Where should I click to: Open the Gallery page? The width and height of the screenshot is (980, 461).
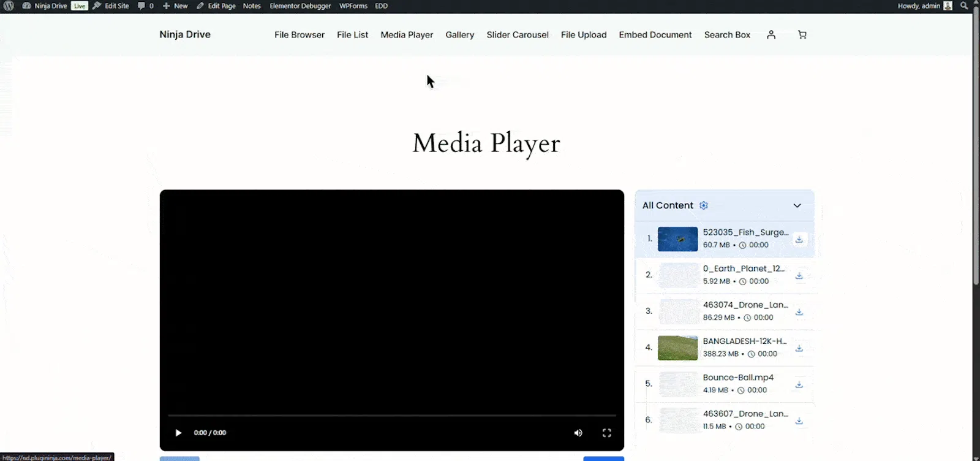tap(460, 35)
